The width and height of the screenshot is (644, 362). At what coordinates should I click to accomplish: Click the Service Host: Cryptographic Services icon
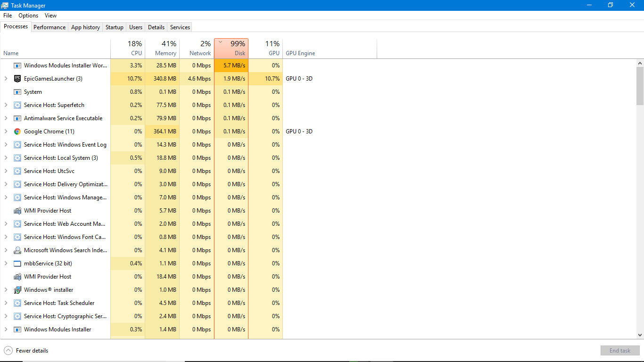(x=17, y=316)
